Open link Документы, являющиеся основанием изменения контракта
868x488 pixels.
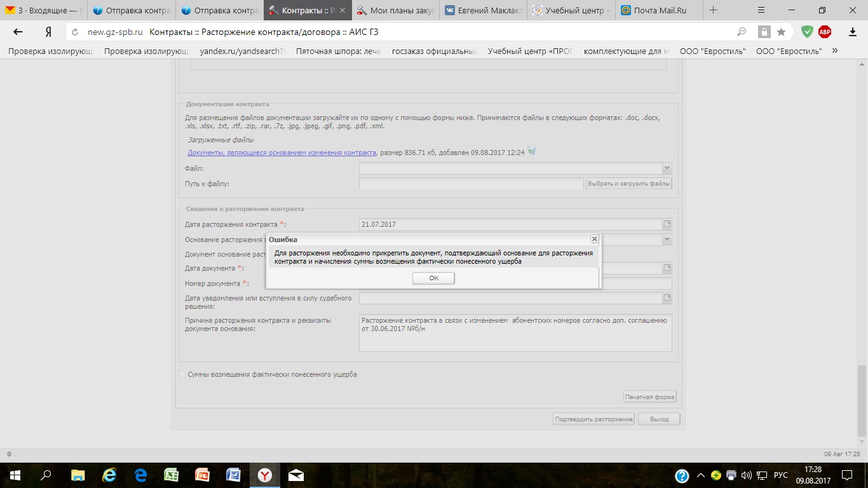point(281,152)
